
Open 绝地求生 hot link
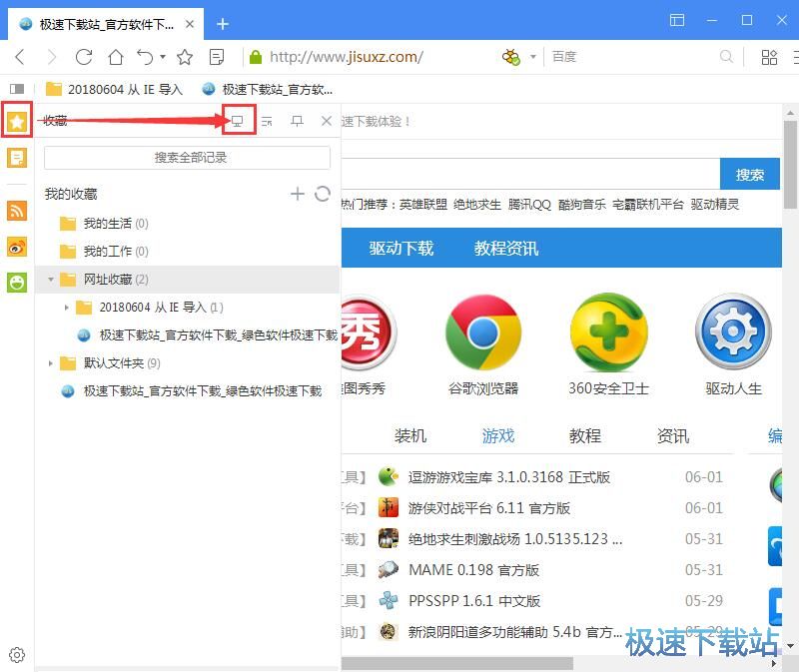pyautogui.click(x=477, y=205)
